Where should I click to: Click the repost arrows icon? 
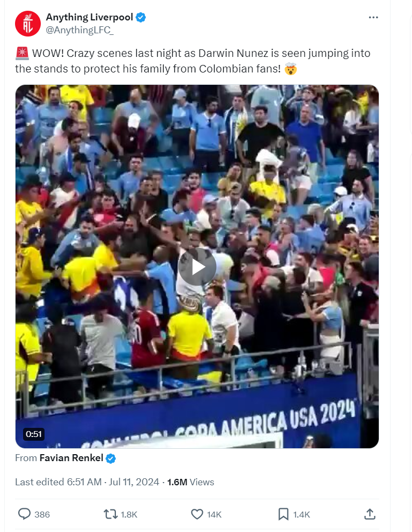(x=110, y=514)
